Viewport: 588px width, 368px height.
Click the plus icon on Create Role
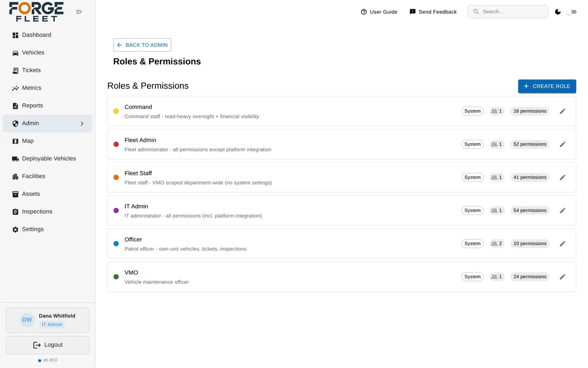coord(526,86)
